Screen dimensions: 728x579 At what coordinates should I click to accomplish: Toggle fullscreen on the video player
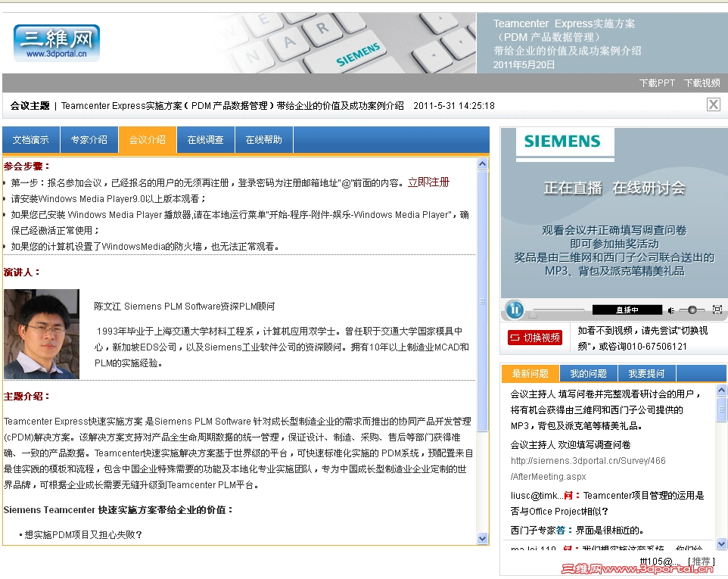[717, 310]
